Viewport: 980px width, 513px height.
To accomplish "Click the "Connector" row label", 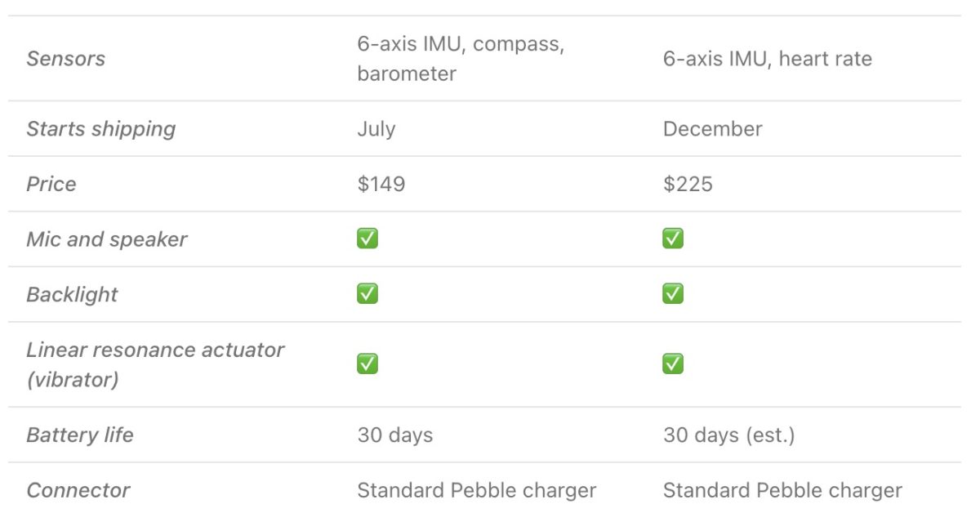I will [x=78, y=490].
